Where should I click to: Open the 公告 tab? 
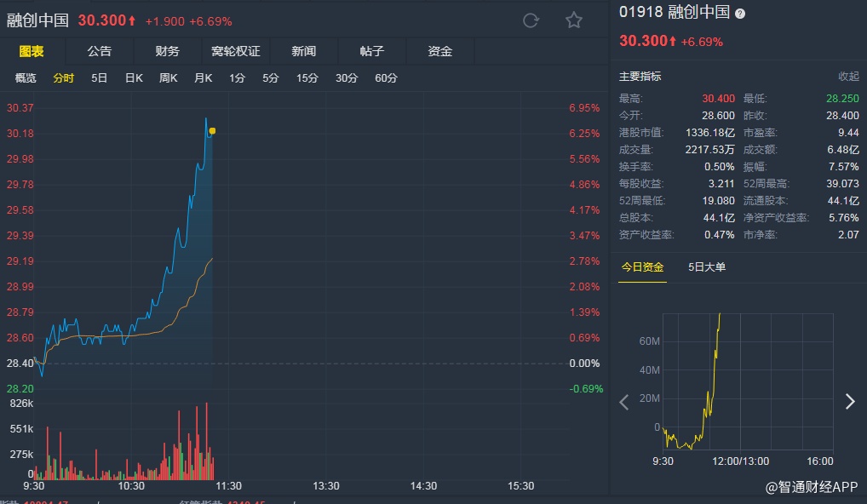[x=100, y=51]
